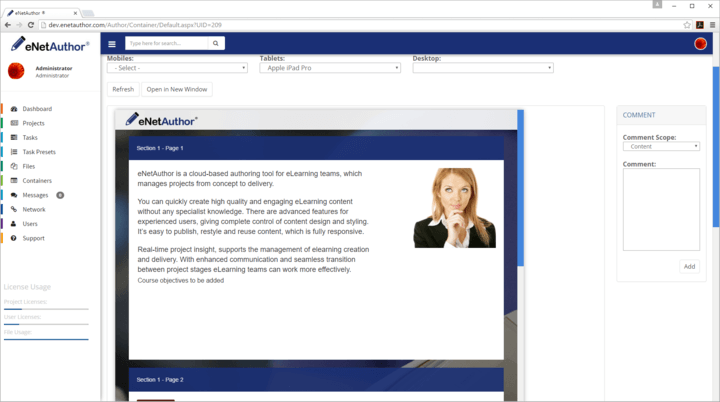This screenshot has width=720, height=402.
Task: Open the Files menu item
Action: (28, 166)
